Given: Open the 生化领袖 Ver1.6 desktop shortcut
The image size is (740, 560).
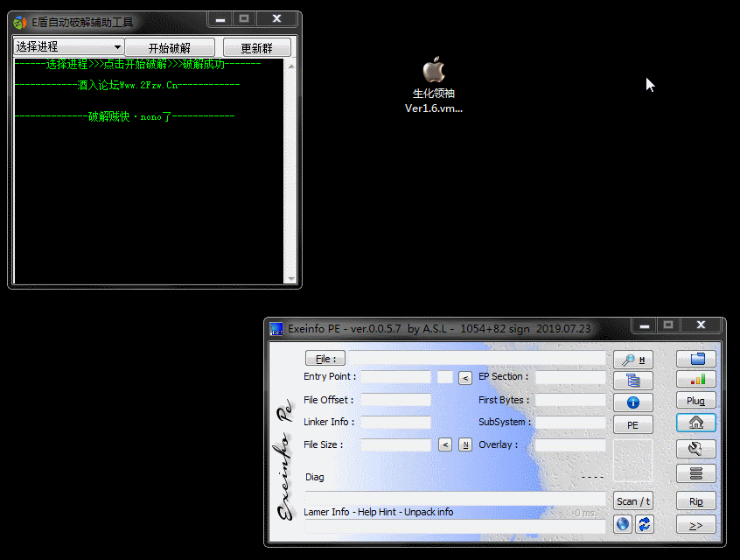Looking at the screenshot, I should 433,74.
